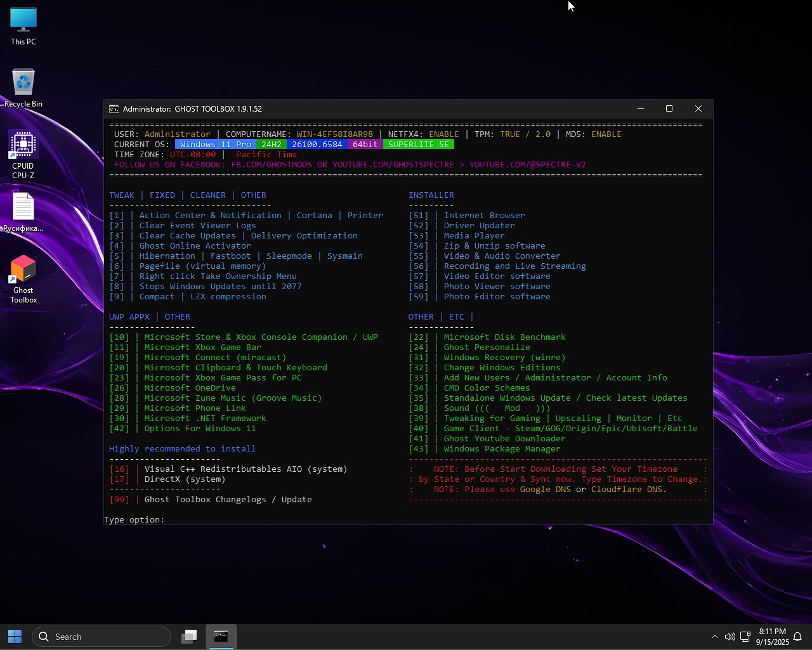Open the notification center from the taskbar
Viewport: 812px width, 650px height.
coord(797,637)
